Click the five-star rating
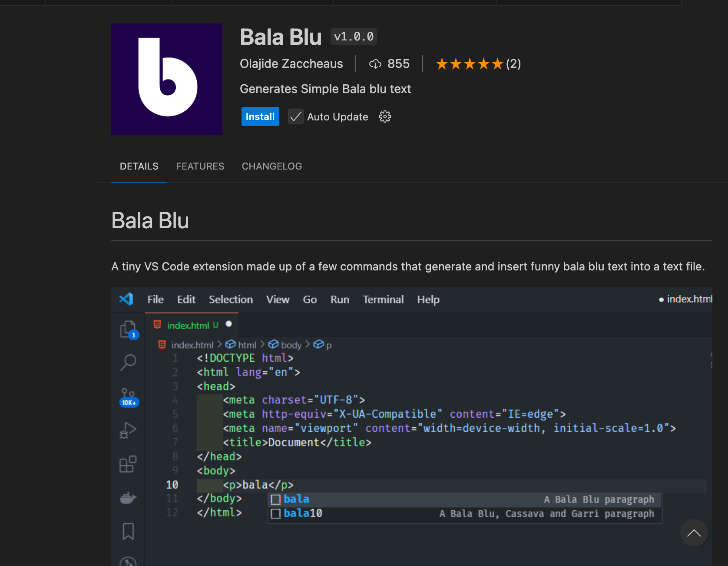This screenshot has height=566, width=728. click(x=470, y=64)
